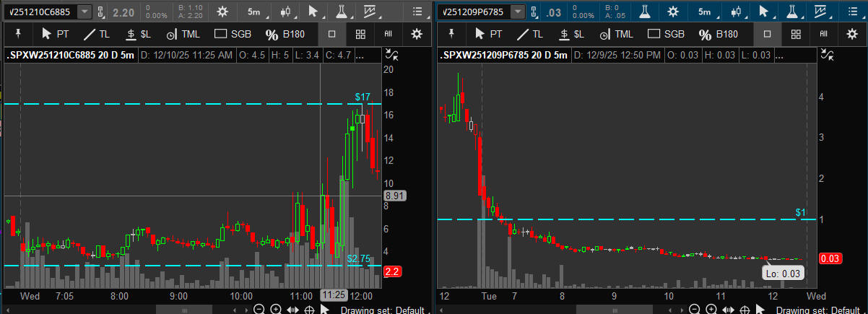Enable the four-square grid layout in left chart
Screen dimensions: 868x314
360,34
